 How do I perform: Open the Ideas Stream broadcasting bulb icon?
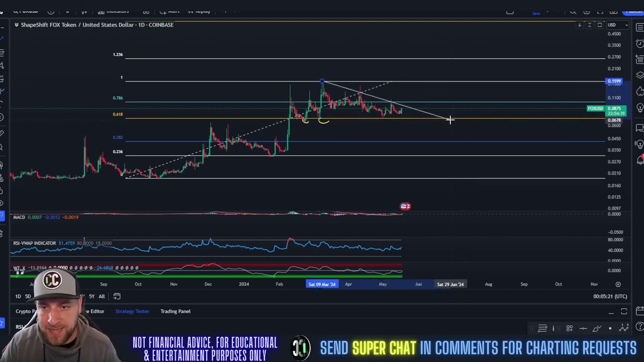[640, 144]
